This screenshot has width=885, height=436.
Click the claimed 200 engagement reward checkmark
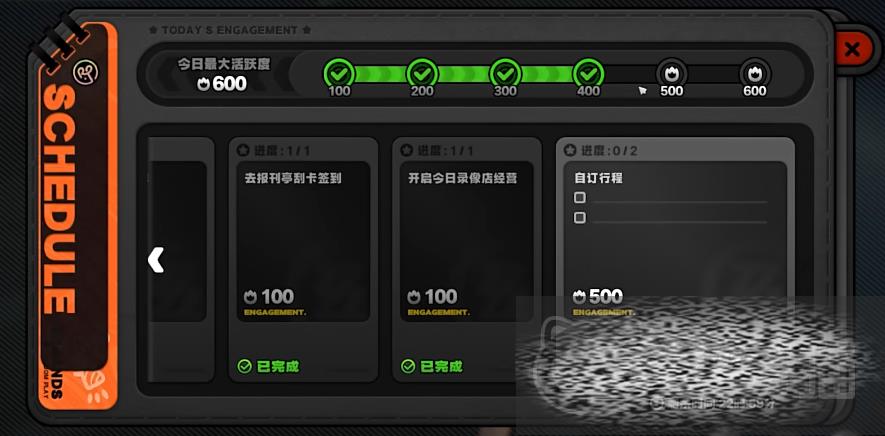click(x=422, y=73)
